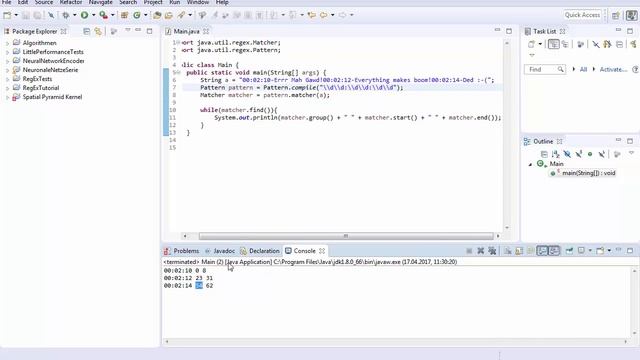Click the fold toggle beside main method line
640x360 pixels.
pos(178,73)
